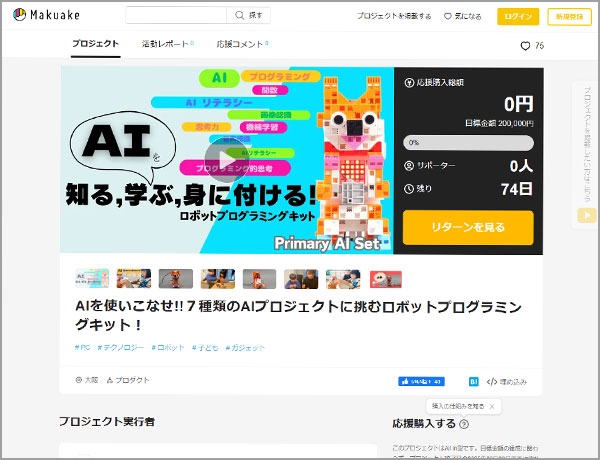Click the Facebook like button
The height and width of the screenshot is (460, 600).
[421, 381]
